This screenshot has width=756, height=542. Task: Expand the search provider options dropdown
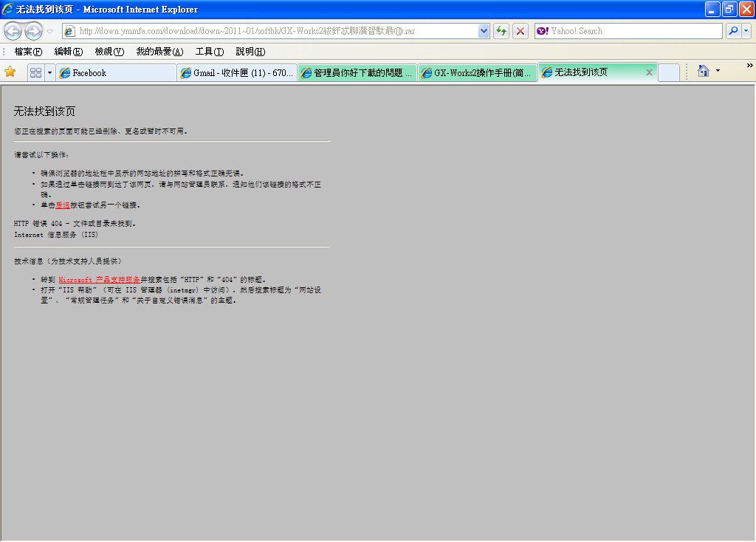[746, 31]
